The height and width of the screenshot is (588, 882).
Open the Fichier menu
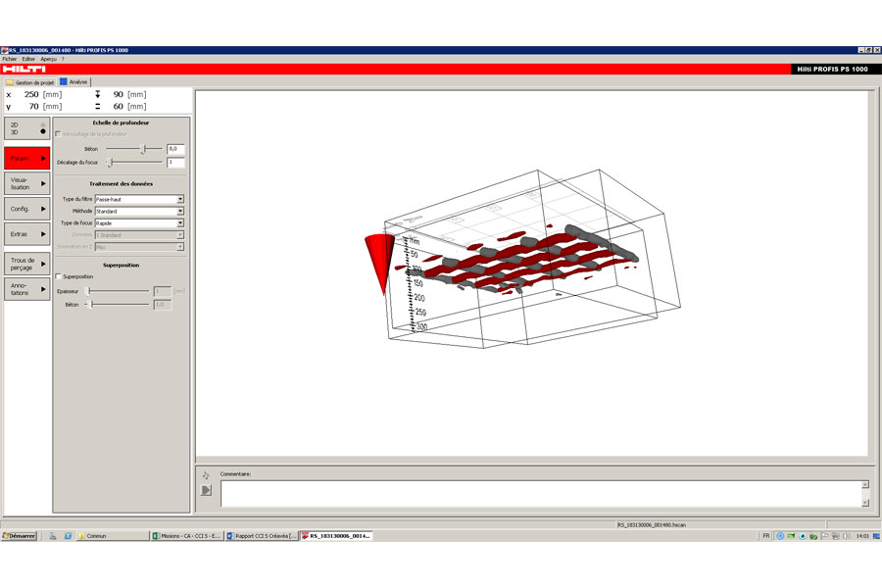tap(10, 59)
